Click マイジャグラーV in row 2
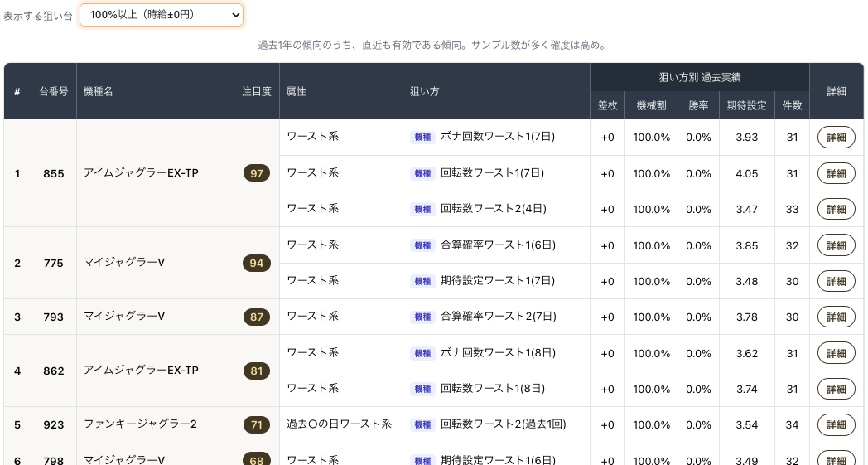The height and width of the screenshot is (465, 868). pyautogui.click(x=124, y=262)
